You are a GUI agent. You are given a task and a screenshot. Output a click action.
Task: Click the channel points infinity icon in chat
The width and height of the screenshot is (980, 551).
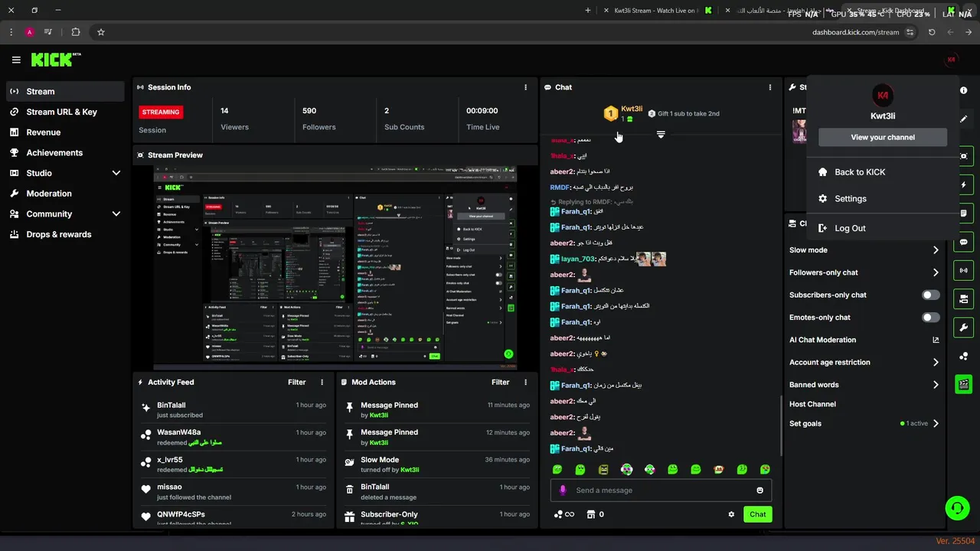(x=564, y=514)
